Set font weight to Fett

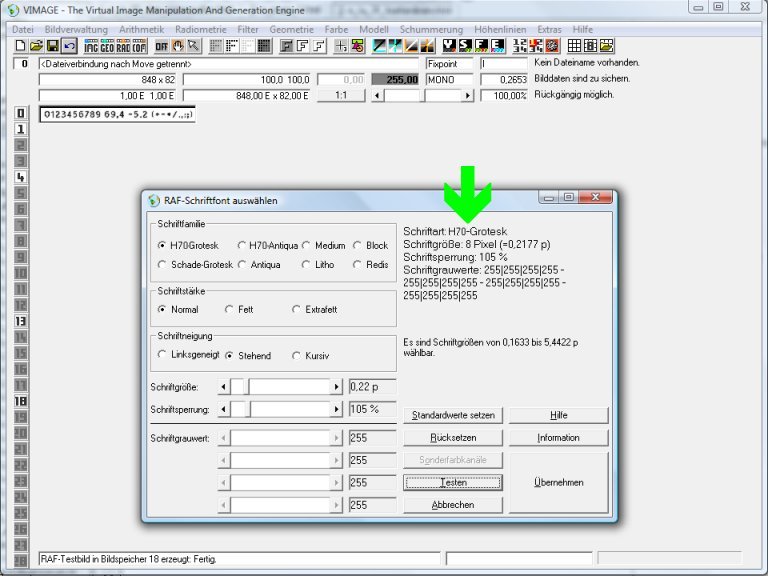(x=229, y=310)
